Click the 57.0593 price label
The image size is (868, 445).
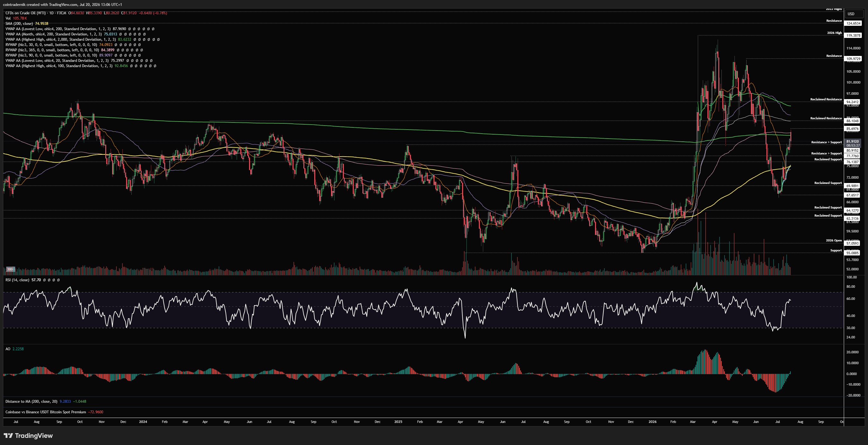(852, 243)
